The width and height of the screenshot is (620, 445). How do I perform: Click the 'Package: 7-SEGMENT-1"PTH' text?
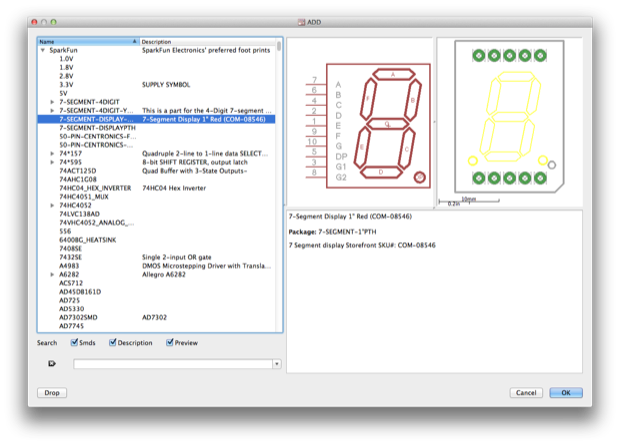click(333, 232)
